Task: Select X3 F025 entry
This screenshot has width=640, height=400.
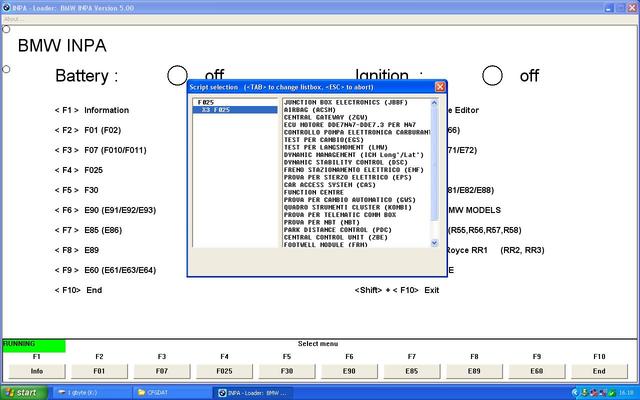Action: coord(235,110)
